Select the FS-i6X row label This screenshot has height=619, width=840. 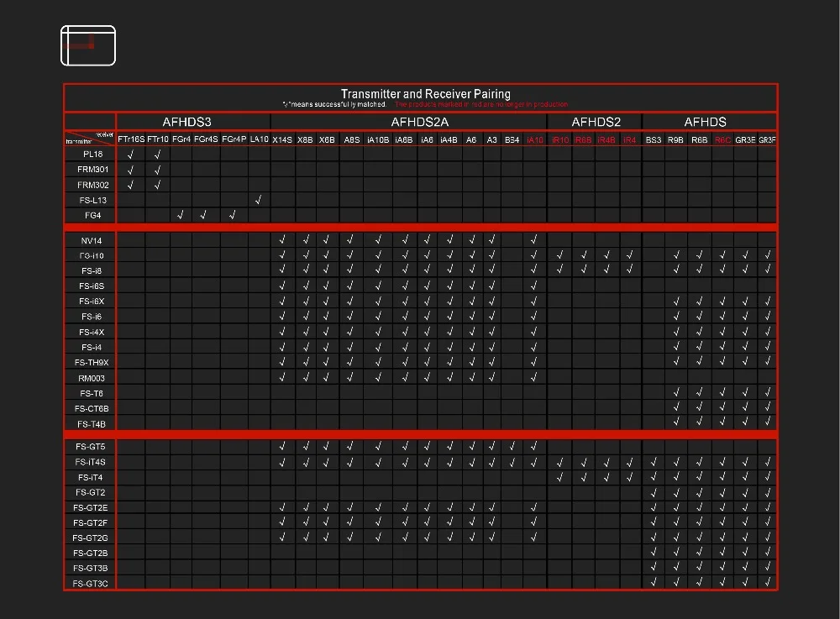pyautogui.click(x=91, y=302)
